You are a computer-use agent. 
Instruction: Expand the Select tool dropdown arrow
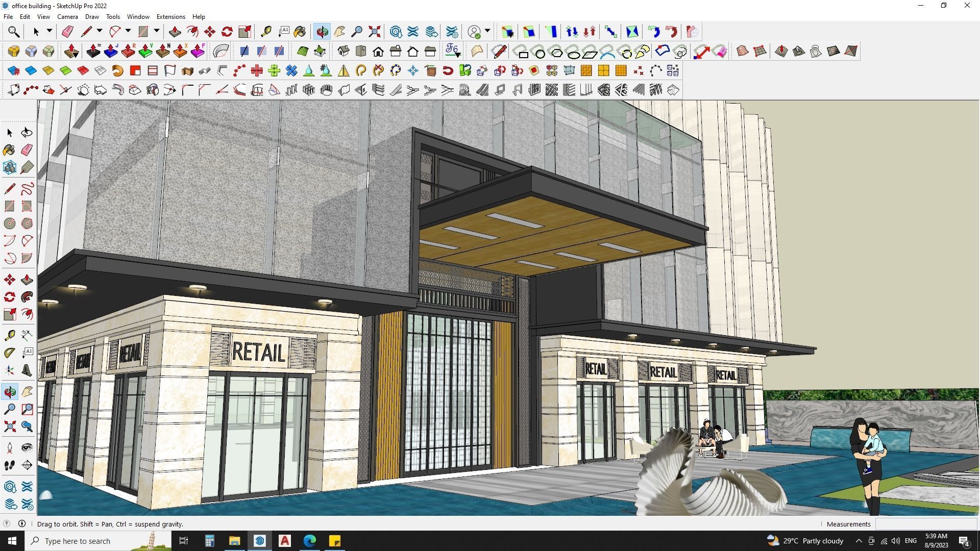coord(50,31)
